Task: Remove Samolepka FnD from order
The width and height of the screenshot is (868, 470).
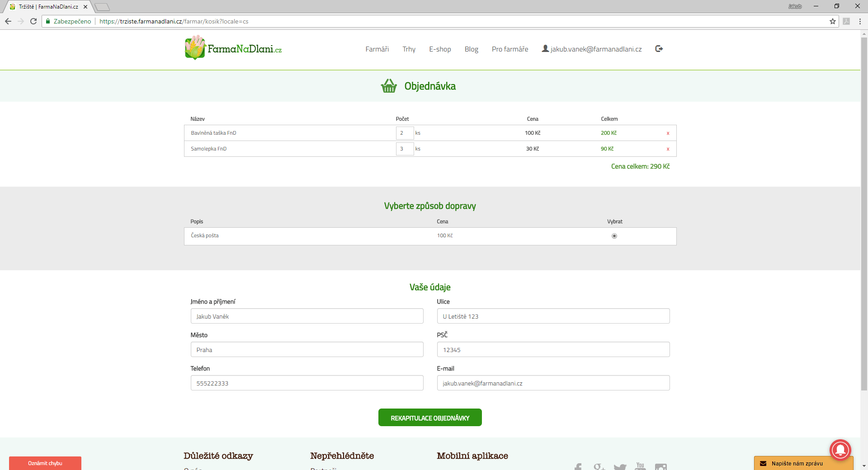Action: (x=668, y=149)
